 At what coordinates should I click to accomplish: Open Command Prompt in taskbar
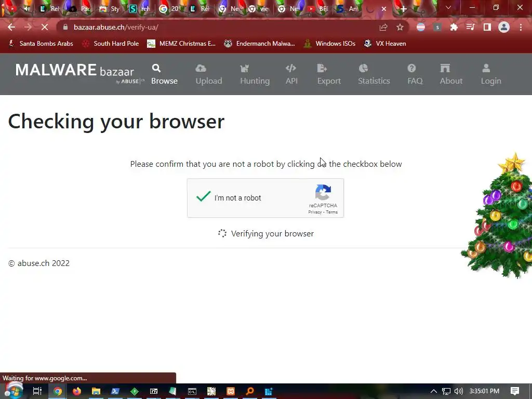[x=192, y=391]
